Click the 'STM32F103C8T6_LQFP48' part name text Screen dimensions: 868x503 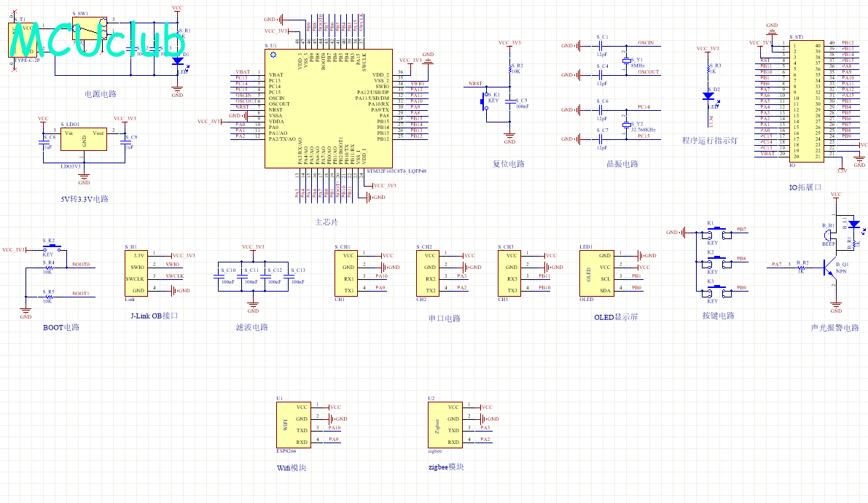tap(396, 171)
